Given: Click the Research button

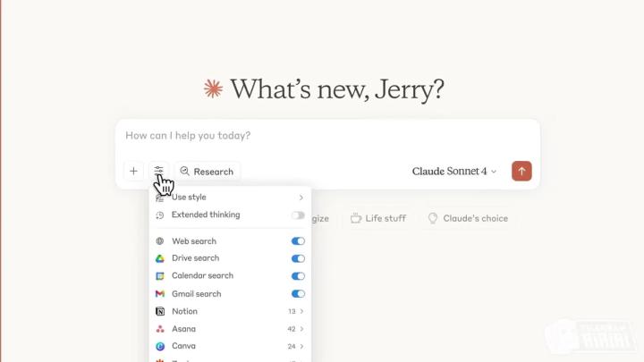Looking at the screenshot, I should pos(207,171).
